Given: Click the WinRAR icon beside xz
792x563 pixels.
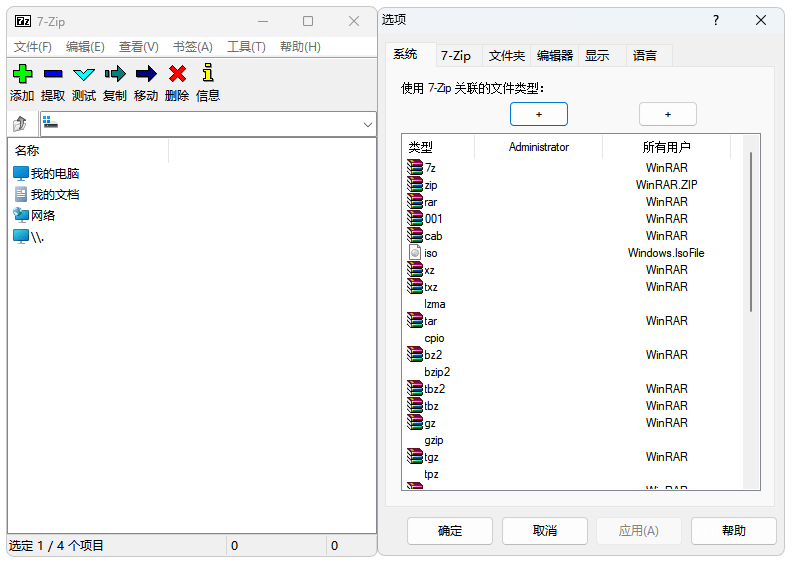Looking at the screenshot, I should (x=415, y=270).
